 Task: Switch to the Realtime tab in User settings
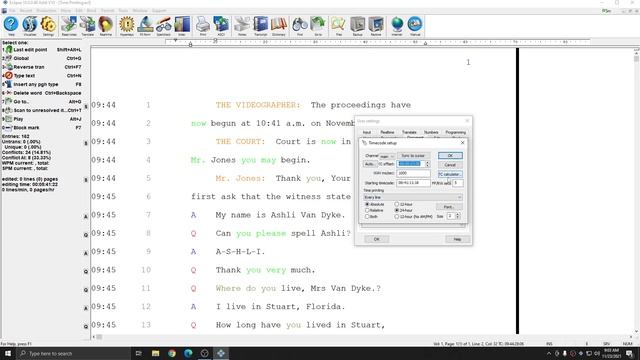point(387,132)
